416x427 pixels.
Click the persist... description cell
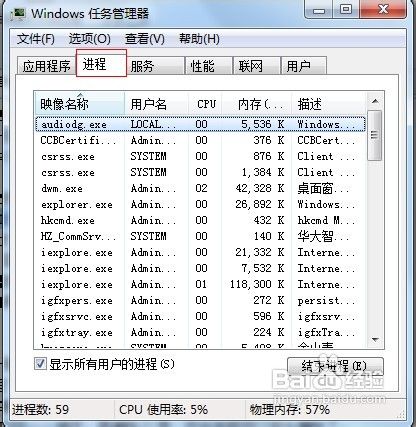click(326, 301)
